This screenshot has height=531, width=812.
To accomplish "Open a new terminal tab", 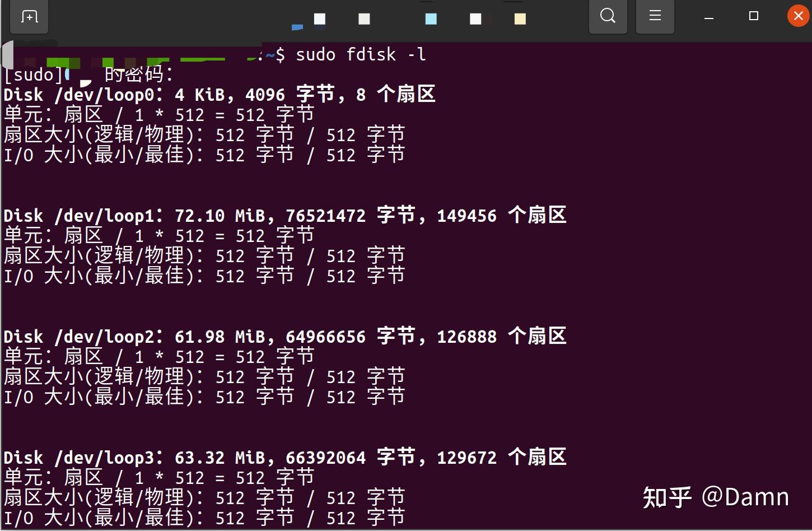I will 30,17.
